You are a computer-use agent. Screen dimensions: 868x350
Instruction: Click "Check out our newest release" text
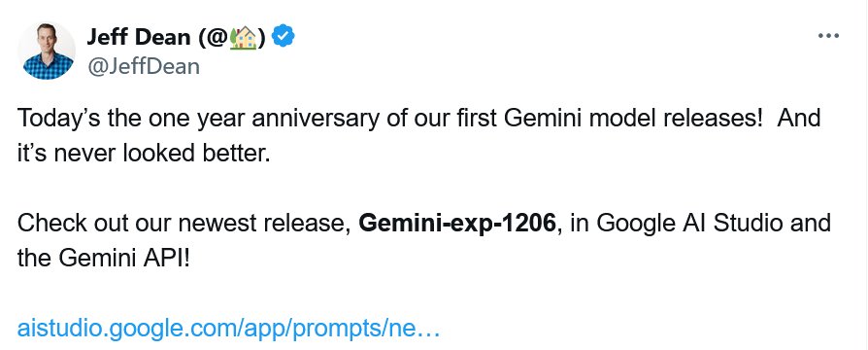pyautogui.click(x=184, y=223)
